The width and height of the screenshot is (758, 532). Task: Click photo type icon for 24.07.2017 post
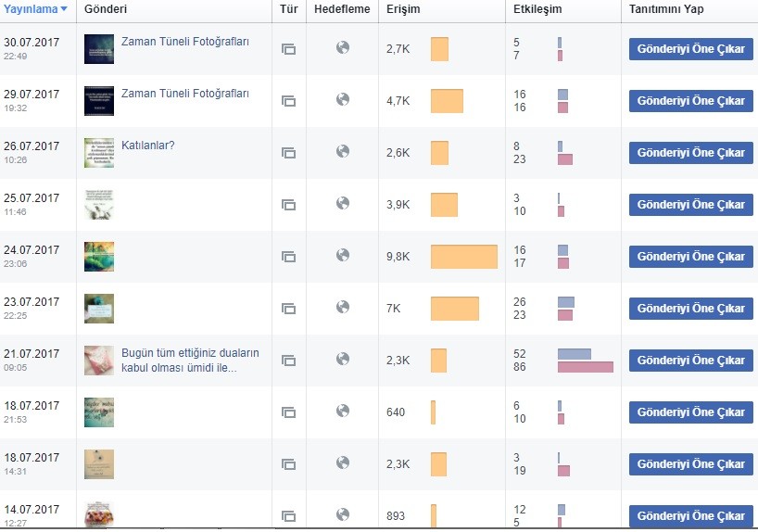288,257
